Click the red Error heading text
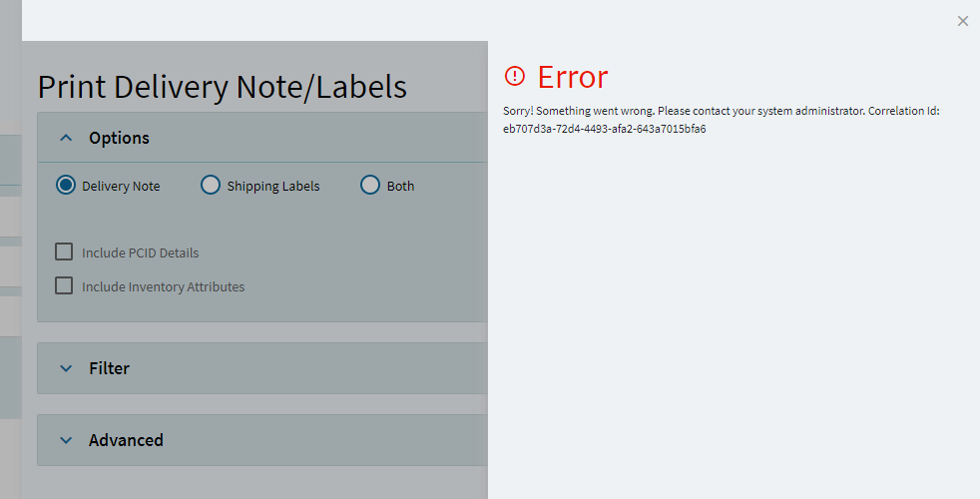The width and height of the screenshot is (980, 499). coord(573,77)
